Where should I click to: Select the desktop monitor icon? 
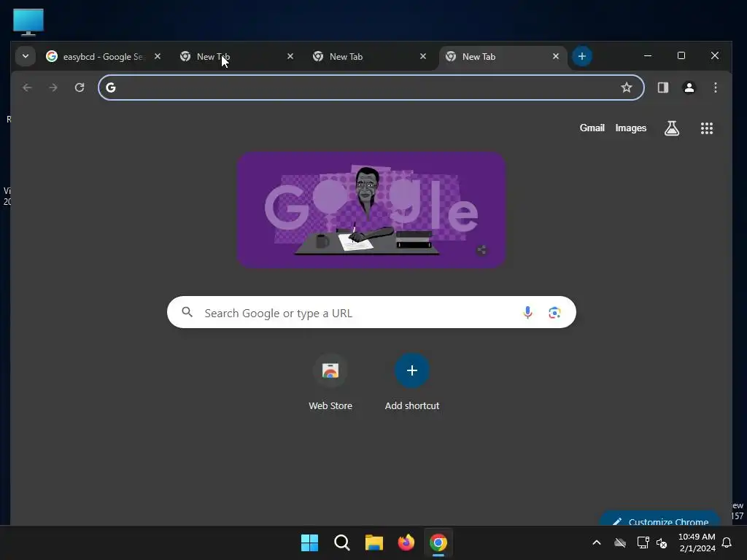click(28, 22)
